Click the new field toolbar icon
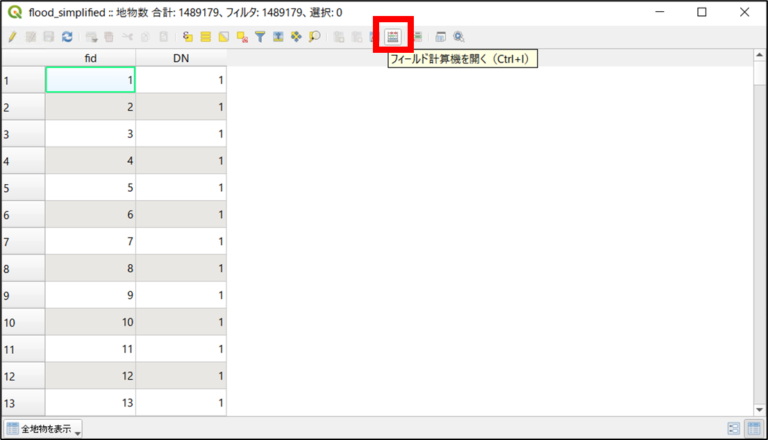 pos(338,37)
